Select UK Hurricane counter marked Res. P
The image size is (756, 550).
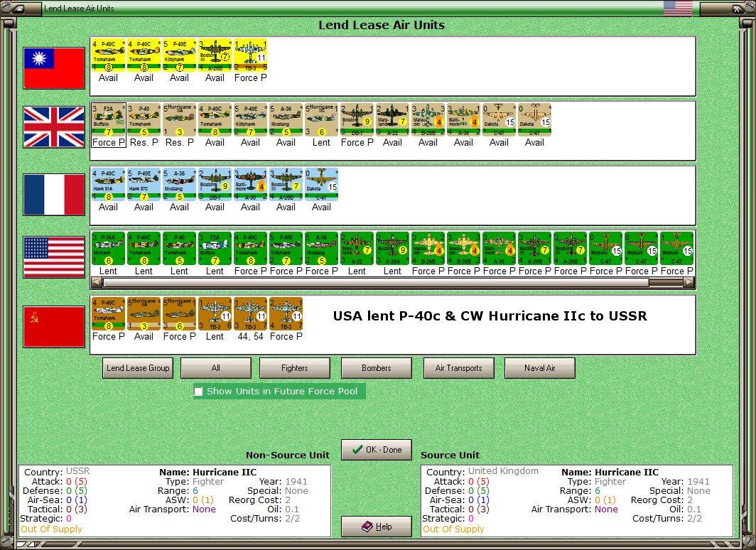point(179,119)
